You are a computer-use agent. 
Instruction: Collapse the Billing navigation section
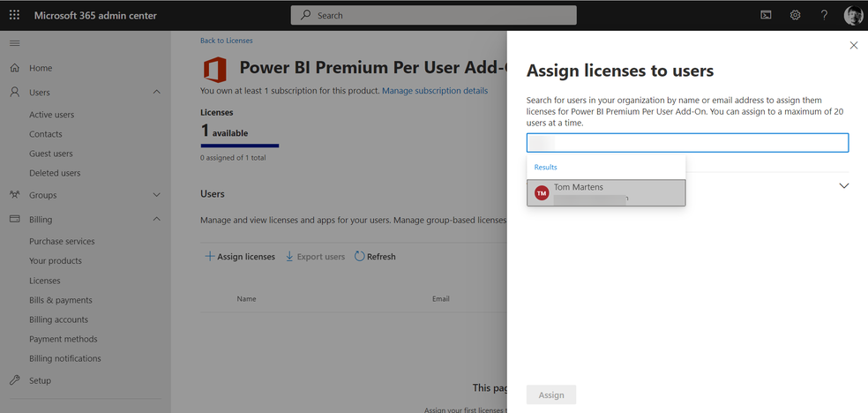(157, 219)
